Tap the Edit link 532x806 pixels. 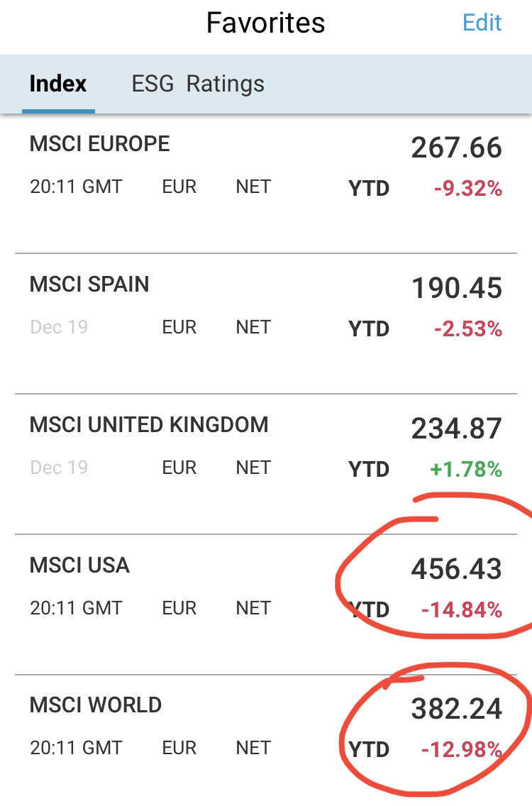[482, 23]
